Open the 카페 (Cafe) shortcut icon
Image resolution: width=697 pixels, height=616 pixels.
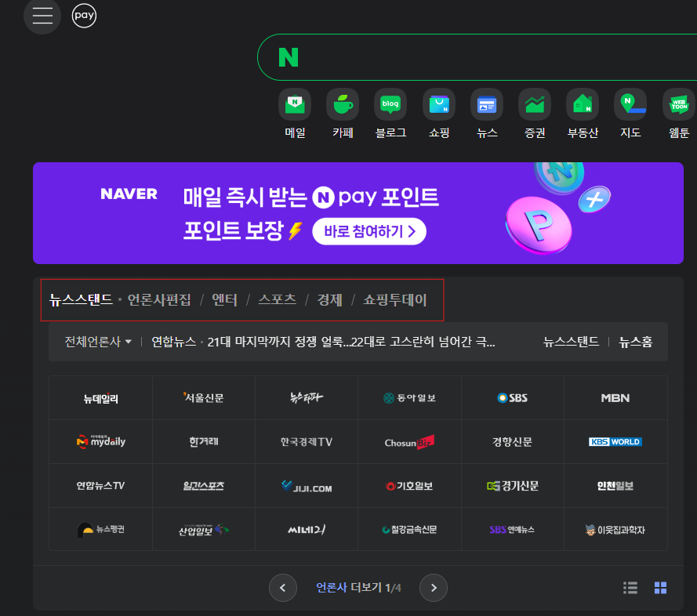[x=343, y=104]
